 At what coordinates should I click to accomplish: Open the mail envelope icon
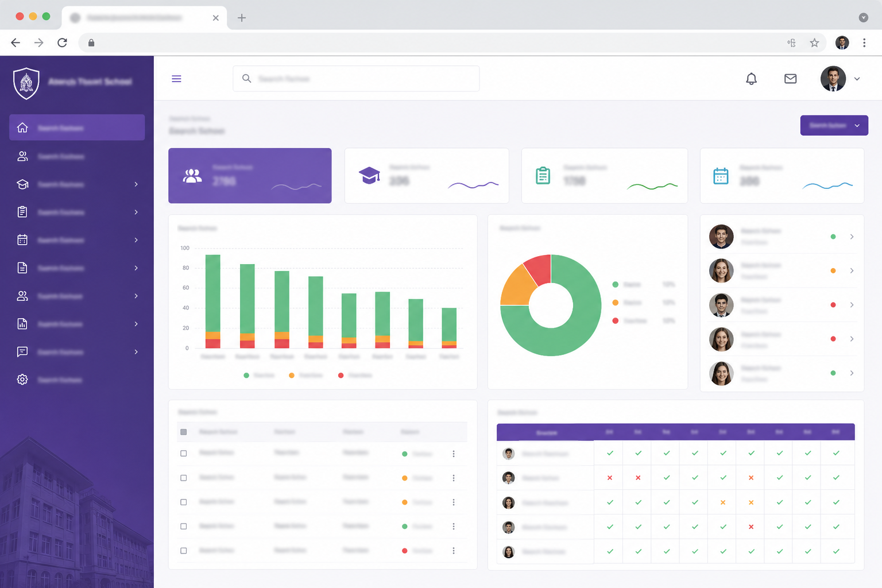point(791,79)
